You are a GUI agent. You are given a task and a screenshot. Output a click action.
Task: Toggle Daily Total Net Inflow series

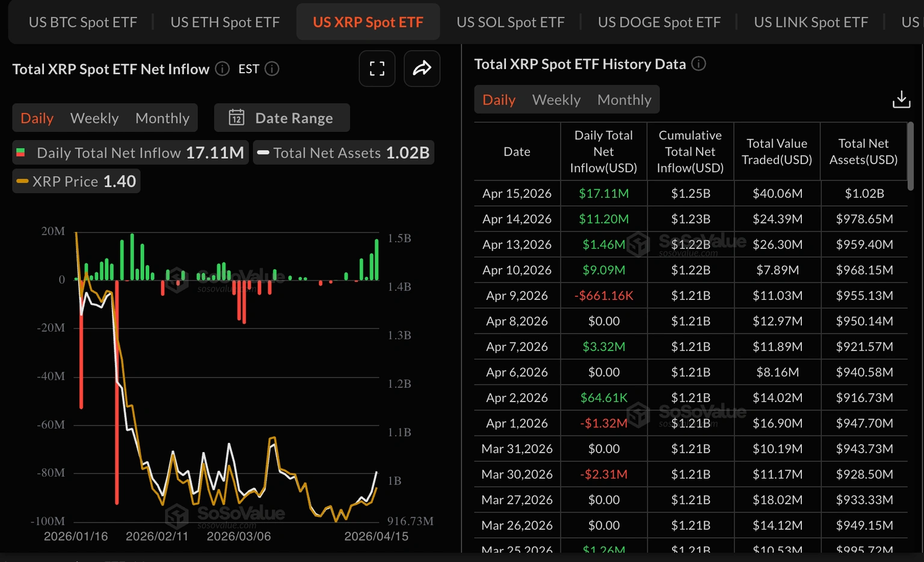tap(131, 153)
